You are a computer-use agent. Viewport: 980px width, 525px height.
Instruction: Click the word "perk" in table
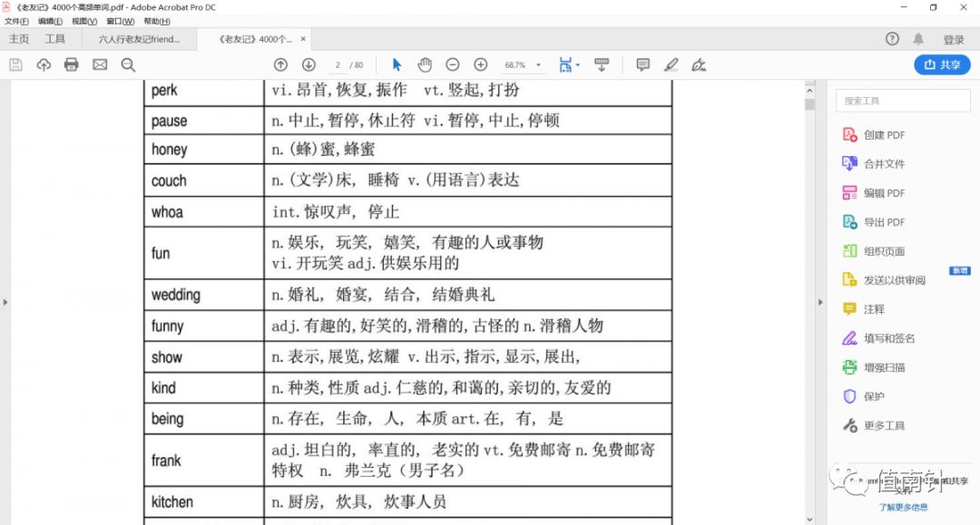click(164, 91)
